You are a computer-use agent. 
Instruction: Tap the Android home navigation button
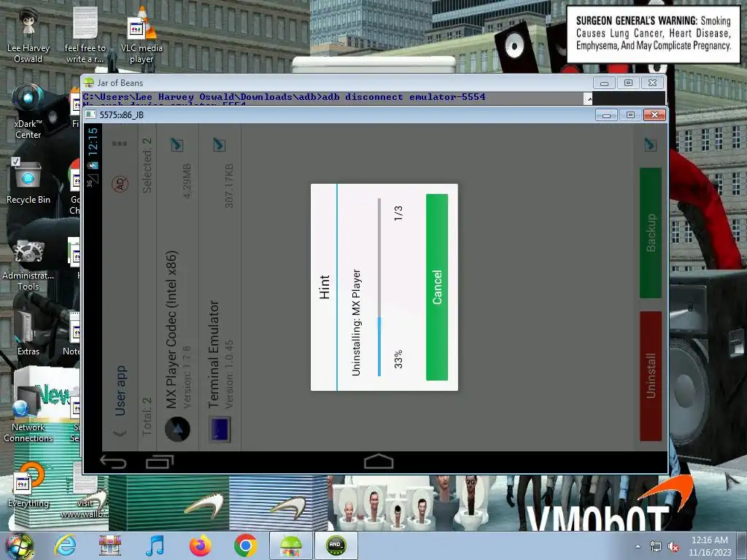click(x=379, y=462)
